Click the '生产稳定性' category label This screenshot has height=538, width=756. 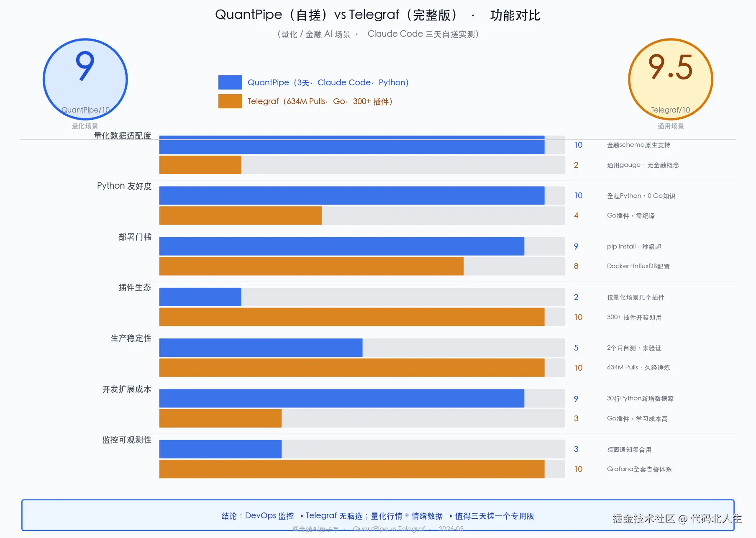click(131, 338)
